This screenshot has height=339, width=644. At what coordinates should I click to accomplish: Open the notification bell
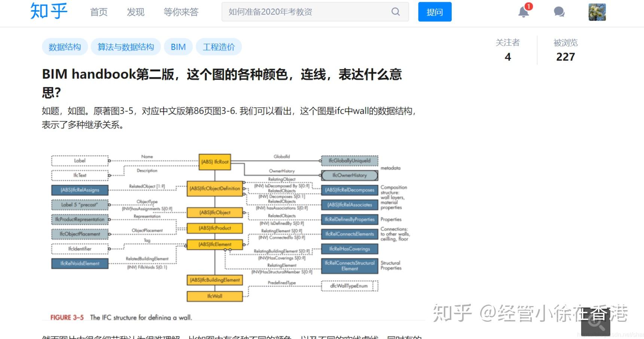(523, 12)
